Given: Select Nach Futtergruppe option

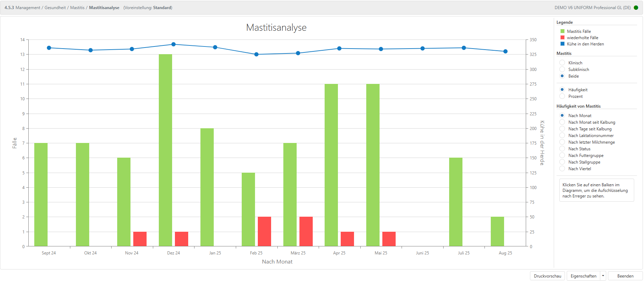Looking at the screenshot, I should pyautogui.click(x=562, y=156).
